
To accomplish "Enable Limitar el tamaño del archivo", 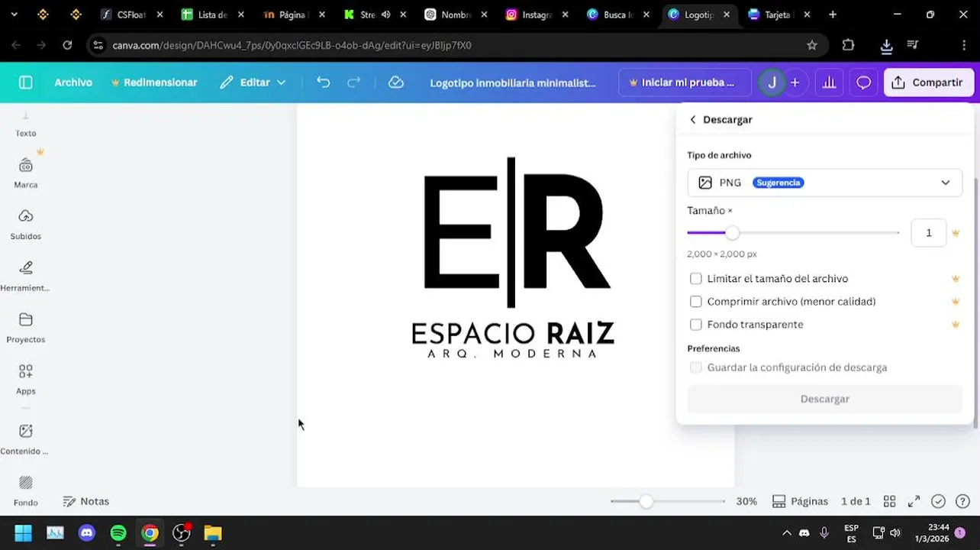I will pos(696,279).
